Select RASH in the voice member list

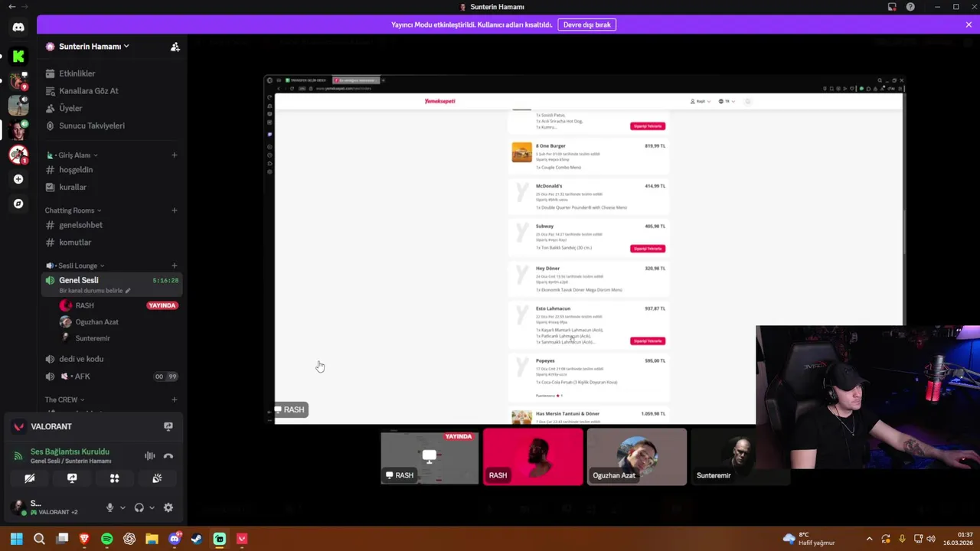pyautogui.click(x=118, y=305)
